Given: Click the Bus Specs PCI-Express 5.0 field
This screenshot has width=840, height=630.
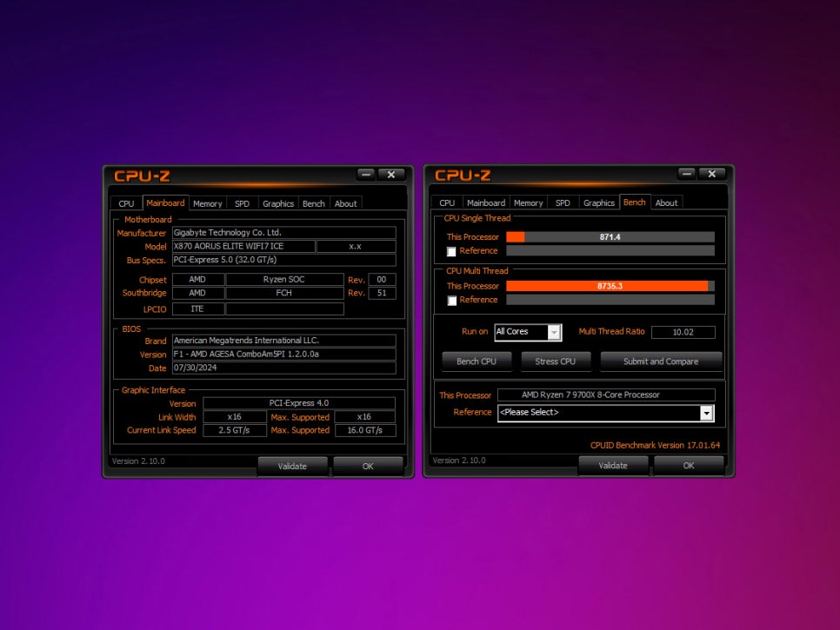Looking at the screenshot, I should tap(284, 260).
